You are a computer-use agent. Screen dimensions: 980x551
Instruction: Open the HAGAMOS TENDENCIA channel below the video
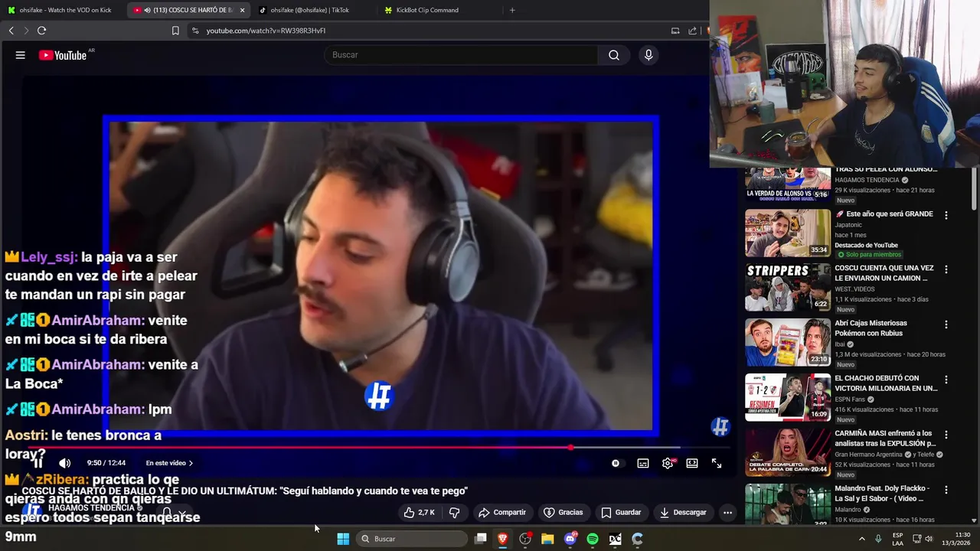pos(91,508)
